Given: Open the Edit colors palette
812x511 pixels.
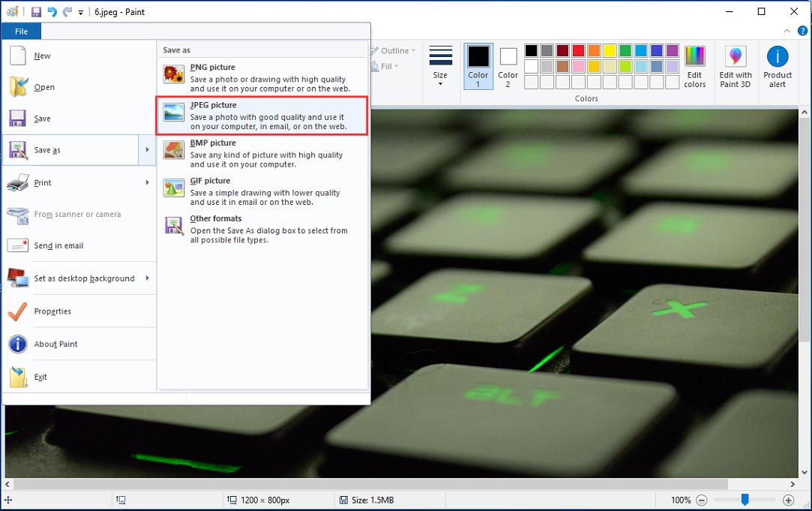Looking at the screenshot, I should (x=694, y=66).
